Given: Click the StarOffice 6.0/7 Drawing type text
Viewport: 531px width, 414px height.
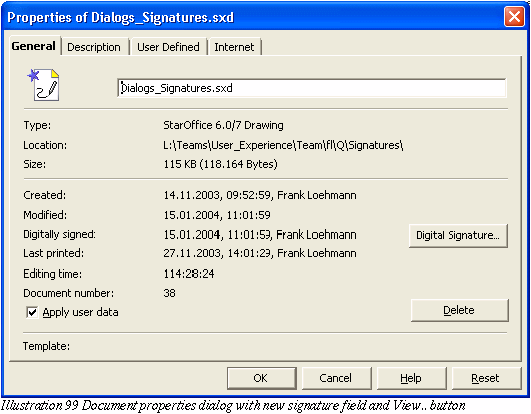Looking at the screenshot, I should click(223, 125).
